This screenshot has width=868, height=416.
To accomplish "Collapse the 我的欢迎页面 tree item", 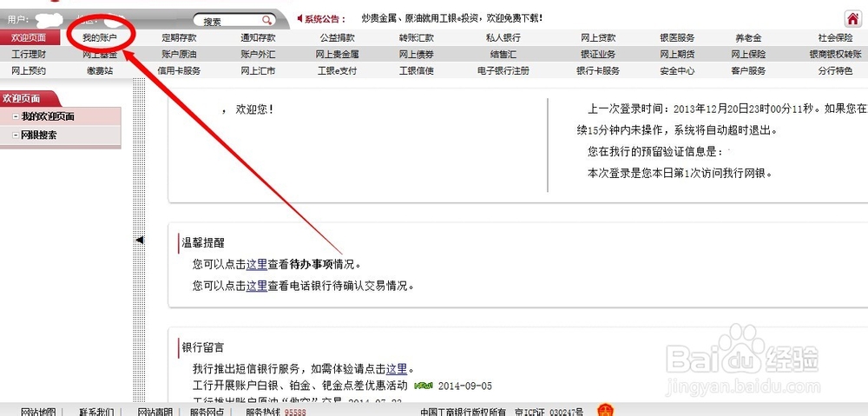I will (x=16, y=117).
